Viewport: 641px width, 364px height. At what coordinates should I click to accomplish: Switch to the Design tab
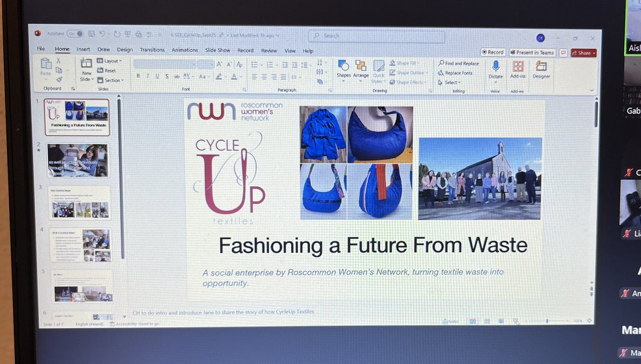(x=124, y=50)
